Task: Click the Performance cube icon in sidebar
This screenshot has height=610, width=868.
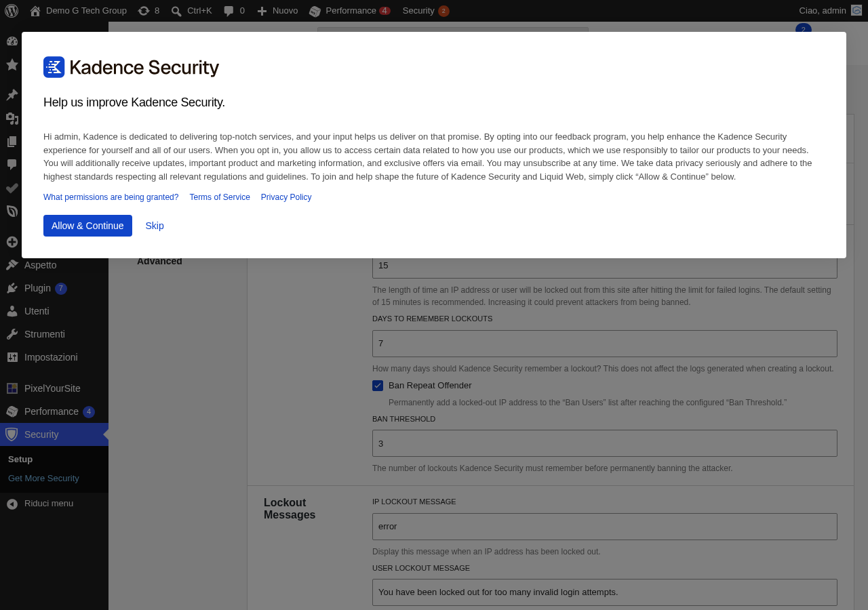Action: [x=12, y=411]
